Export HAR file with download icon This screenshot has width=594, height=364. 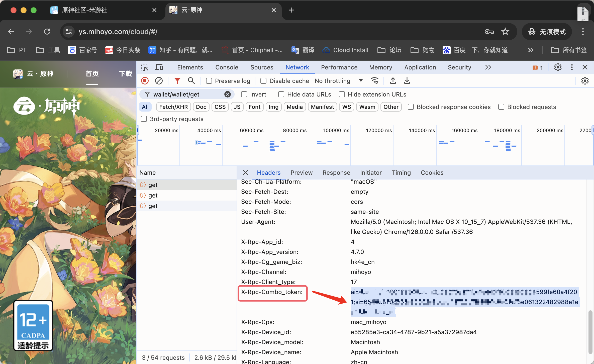407,81
